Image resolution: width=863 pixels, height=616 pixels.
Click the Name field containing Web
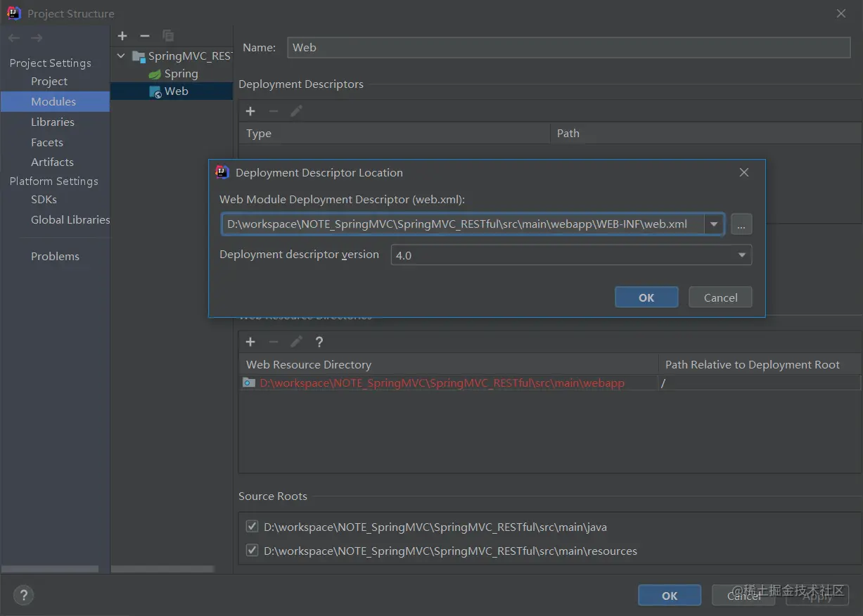coord(569,47)
